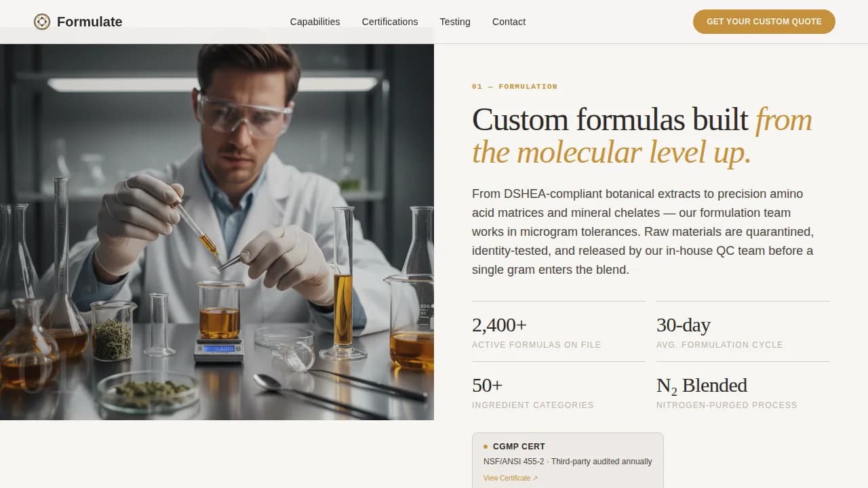
Task: Select the Testing menu entry
Action: pyautogui.click(x=454, y=22)
